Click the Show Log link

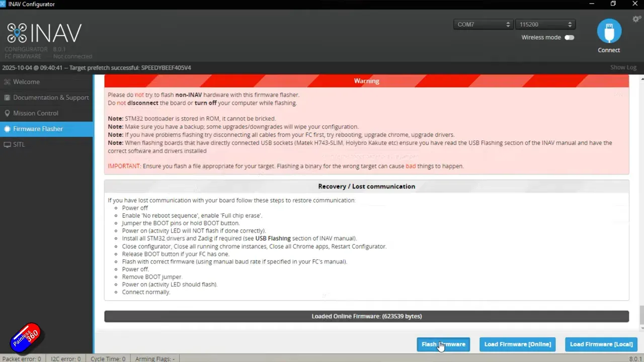[623, 67]
